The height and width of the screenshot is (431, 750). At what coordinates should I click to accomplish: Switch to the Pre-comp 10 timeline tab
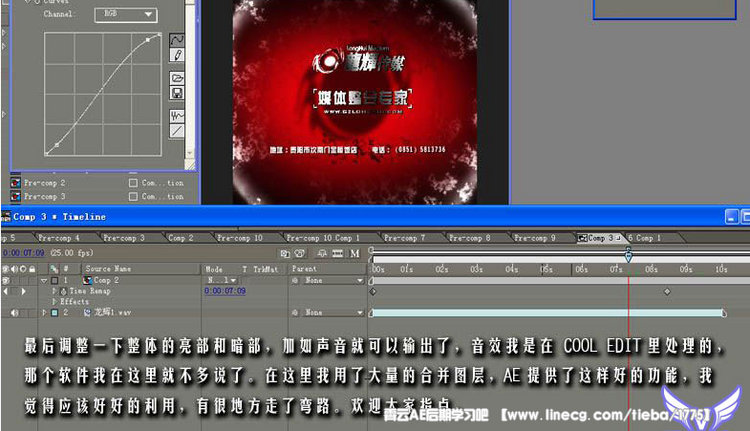click(240, 238)
